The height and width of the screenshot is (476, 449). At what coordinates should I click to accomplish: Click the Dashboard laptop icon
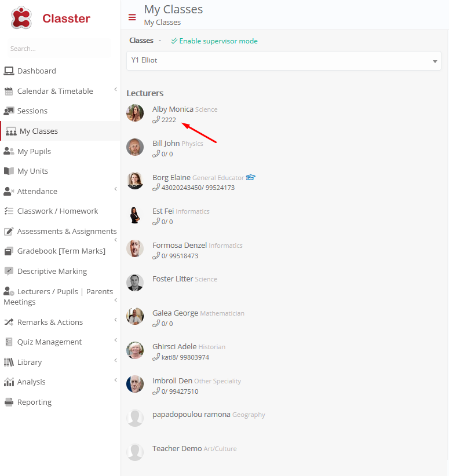9,71
